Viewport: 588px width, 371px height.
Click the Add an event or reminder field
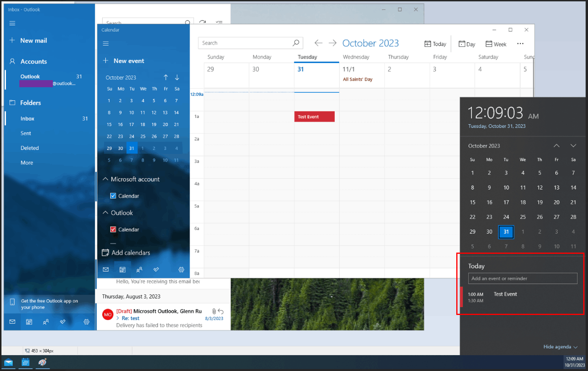tap(523, 278)
